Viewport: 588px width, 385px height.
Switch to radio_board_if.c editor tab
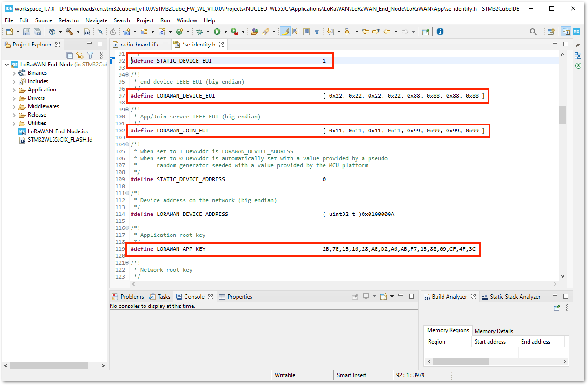point(139,45)
